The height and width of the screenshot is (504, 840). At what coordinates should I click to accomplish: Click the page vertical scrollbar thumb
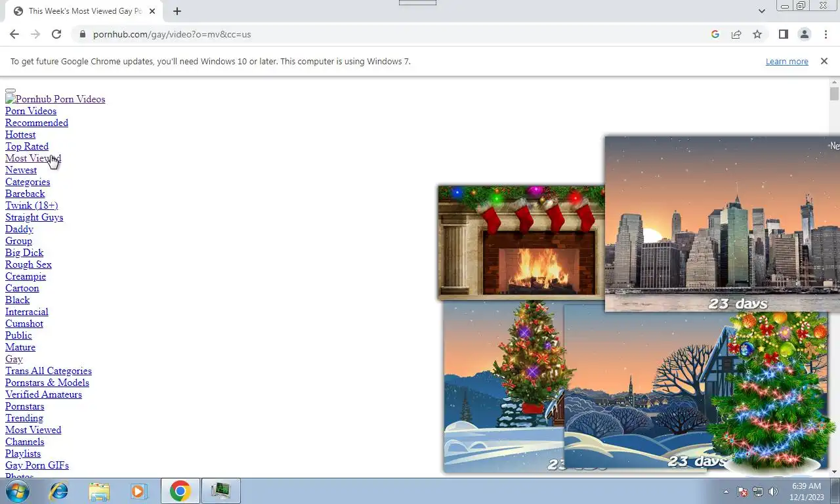coord(834,94)
